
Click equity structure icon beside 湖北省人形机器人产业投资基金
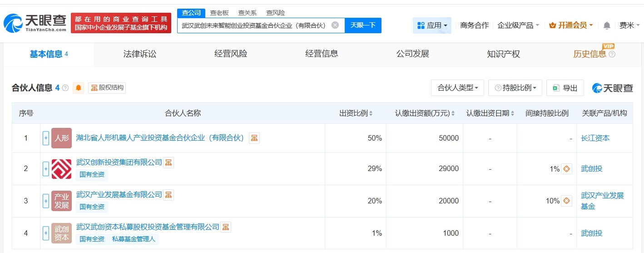pyautogui.click(x=254, y=138)
